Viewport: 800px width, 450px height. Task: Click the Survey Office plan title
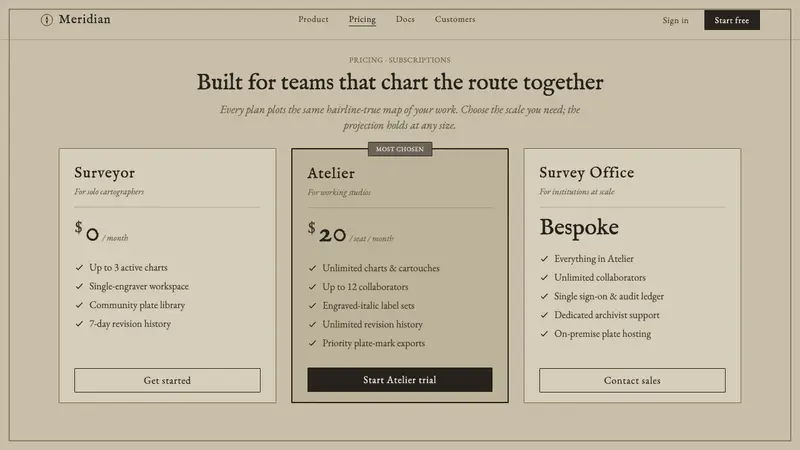[587, 173]
